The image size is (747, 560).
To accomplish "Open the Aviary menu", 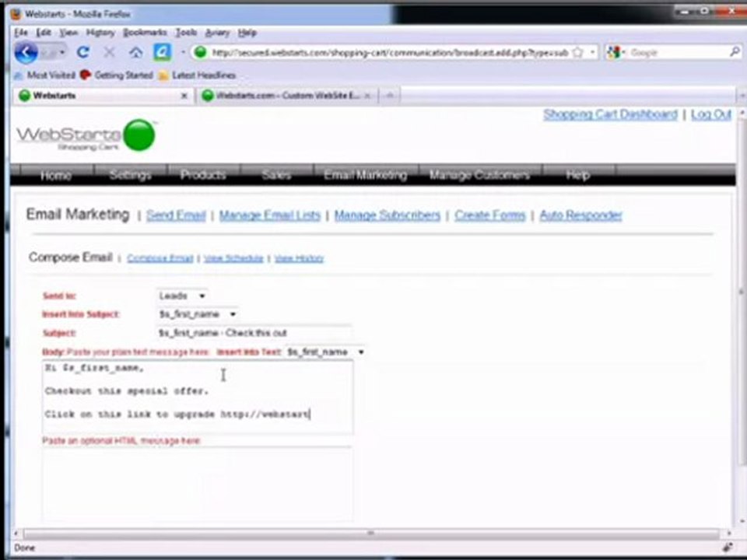I will [x=217, y=33].
